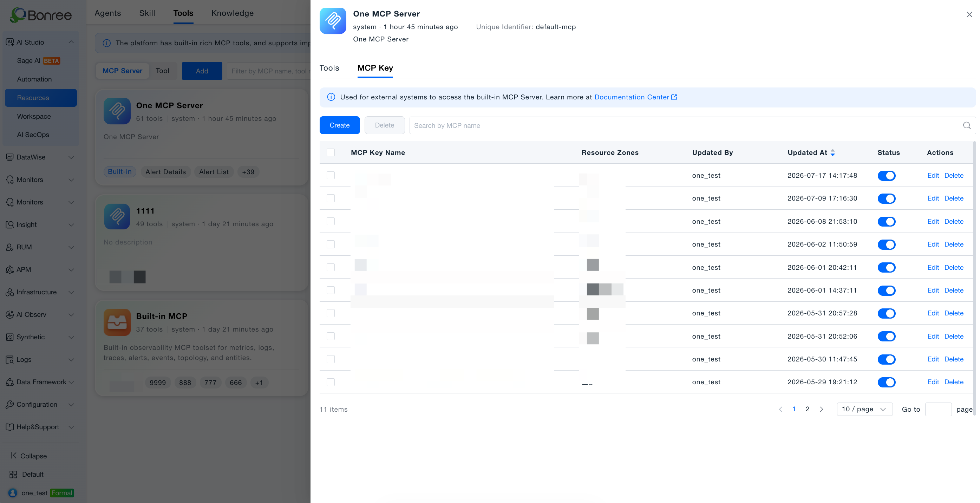The width and height of the screenshot is (980, 503).
Task: Open the 10 / page size dropdown
Action: click(x=864, y=409)
